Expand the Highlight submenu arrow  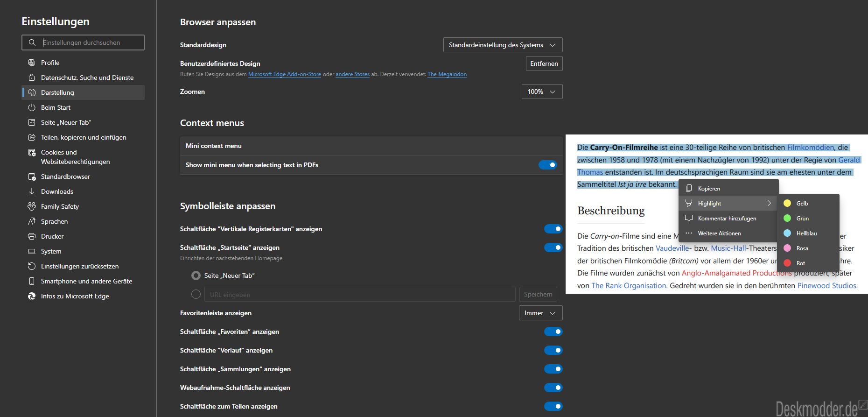[x=769, y=203]
